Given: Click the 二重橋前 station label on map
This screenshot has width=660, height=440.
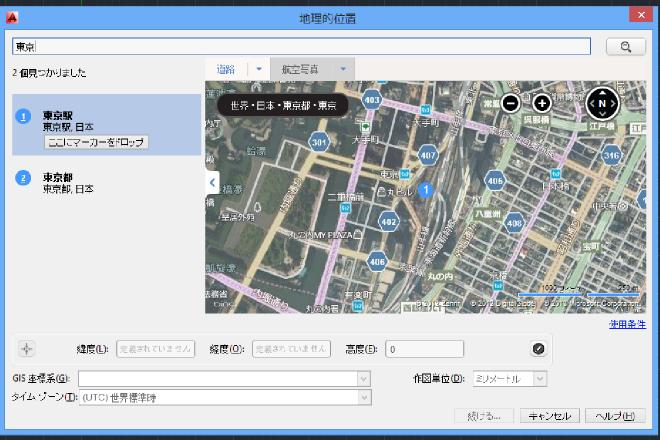Looking at the screenshot, I should 346,197.
